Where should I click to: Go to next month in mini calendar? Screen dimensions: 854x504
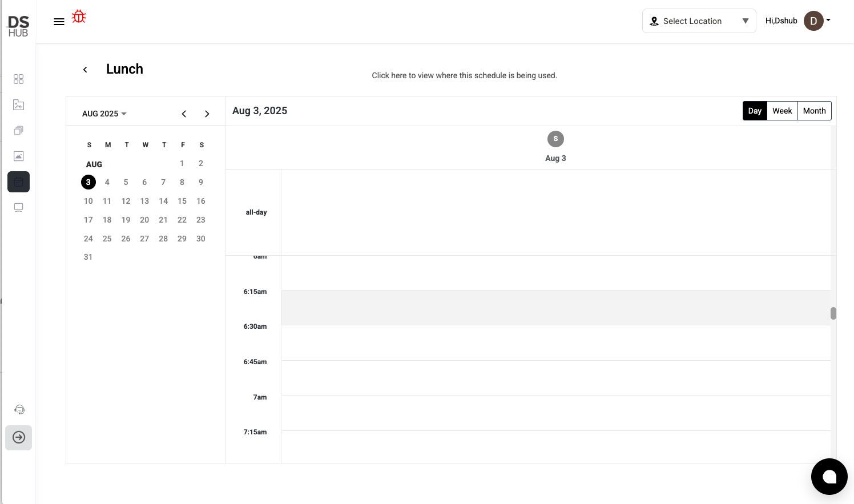pos(207,114)
